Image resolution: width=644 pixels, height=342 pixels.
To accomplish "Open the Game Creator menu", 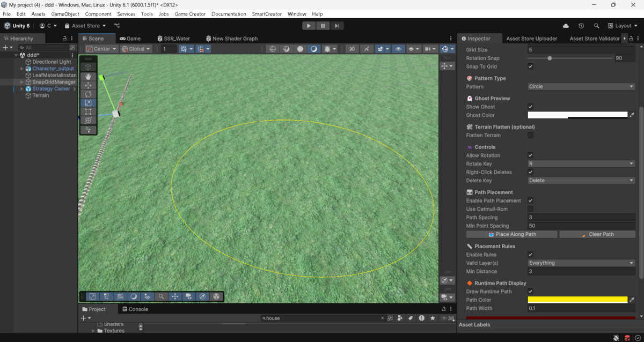I will tap(190, 14).
